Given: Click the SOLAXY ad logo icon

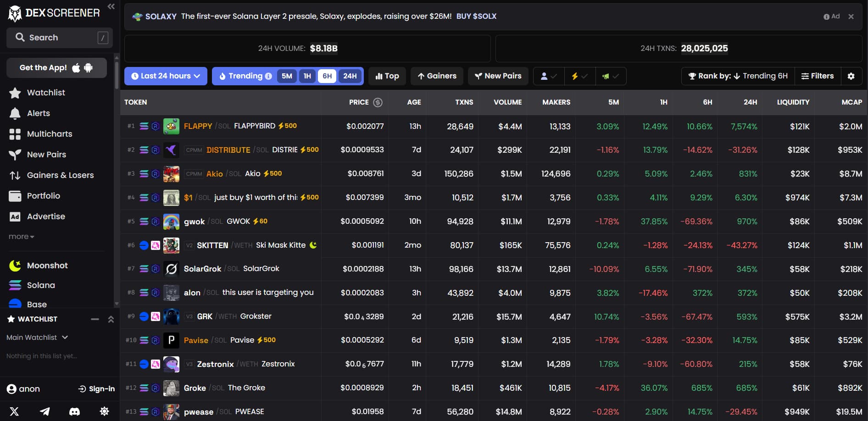Looking at the screenshot, I should [x=137, y=17].
